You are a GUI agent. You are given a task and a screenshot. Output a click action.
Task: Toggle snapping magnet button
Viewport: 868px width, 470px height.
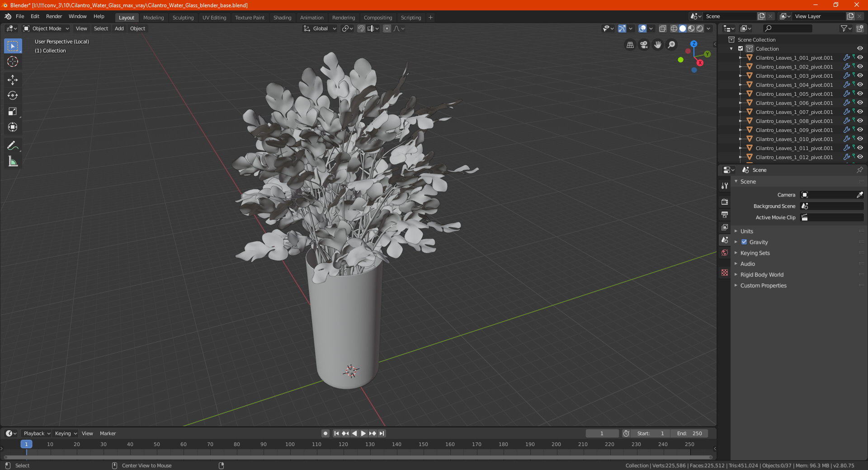click(361, 28)
